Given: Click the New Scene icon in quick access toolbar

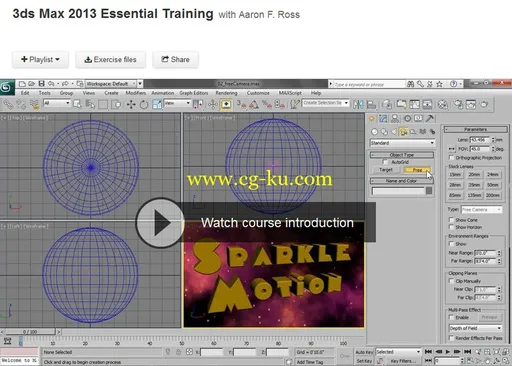Looking at the screenshot, I should click(22, 84).
